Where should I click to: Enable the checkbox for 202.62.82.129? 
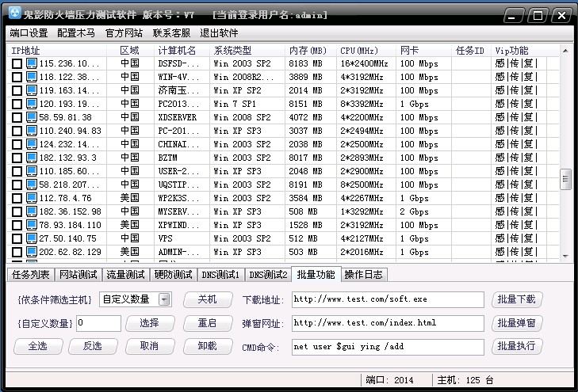[17, 252]
